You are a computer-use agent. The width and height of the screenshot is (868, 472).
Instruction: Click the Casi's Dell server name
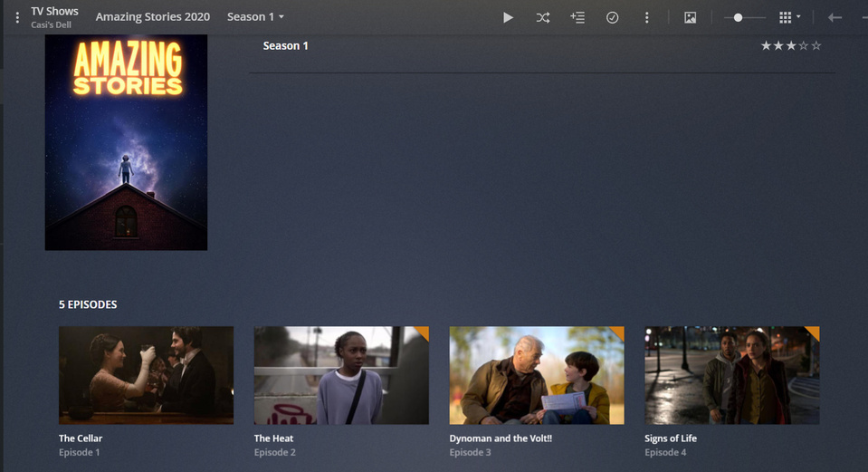pyautogui.click(x=51, y=24)
